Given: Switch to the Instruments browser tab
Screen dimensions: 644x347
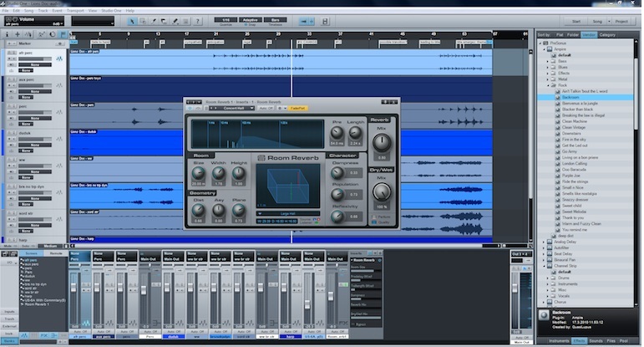Looking at the screenshot, I should point(559,341).
